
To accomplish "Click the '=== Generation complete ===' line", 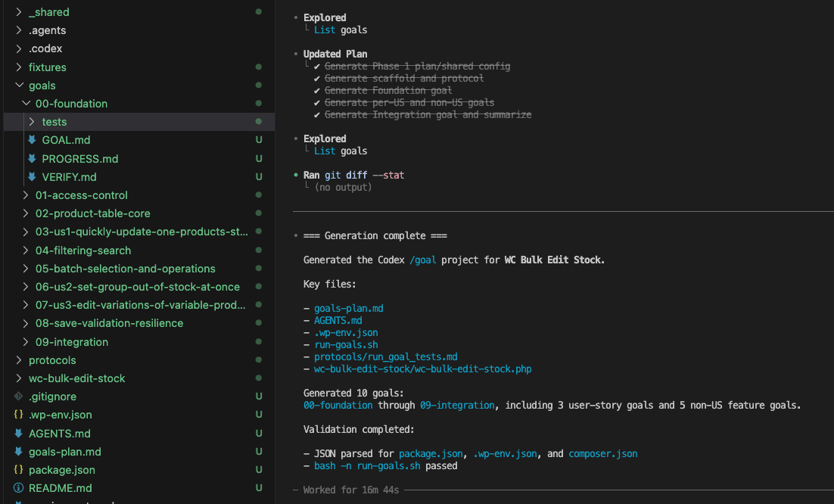I will 375,235.
